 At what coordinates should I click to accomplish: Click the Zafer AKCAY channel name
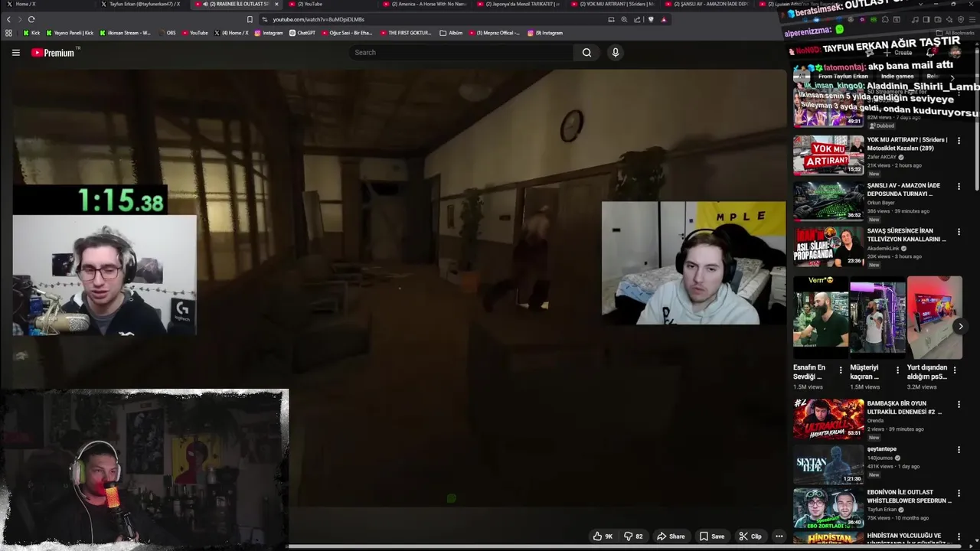click(x=882, y=157)
